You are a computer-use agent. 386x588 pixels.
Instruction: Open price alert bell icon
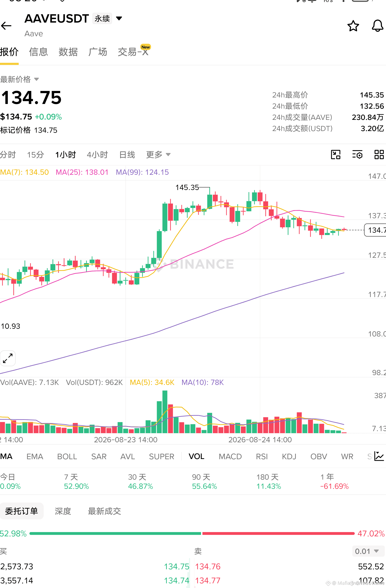pos(377,26)
